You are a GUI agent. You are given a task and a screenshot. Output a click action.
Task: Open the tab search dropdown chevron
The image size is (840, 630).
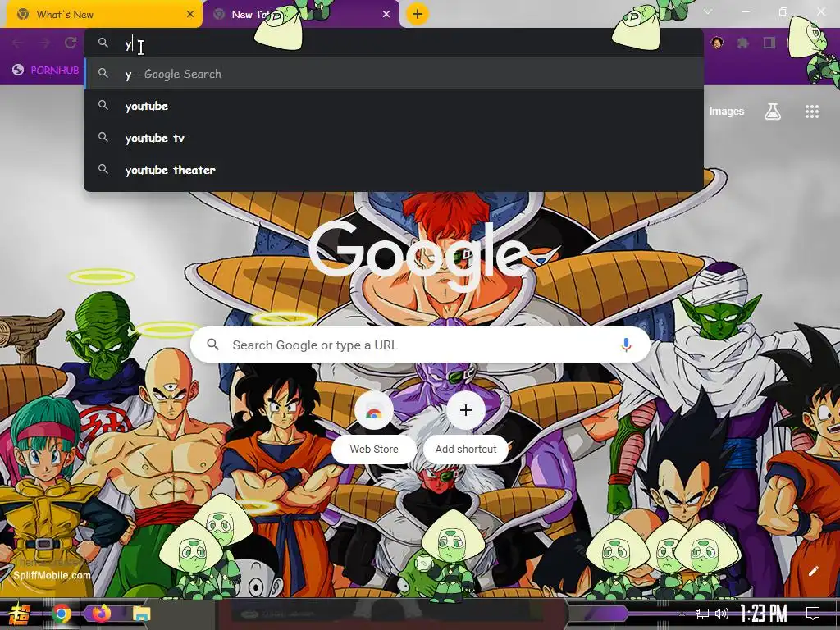click(708, 11)
